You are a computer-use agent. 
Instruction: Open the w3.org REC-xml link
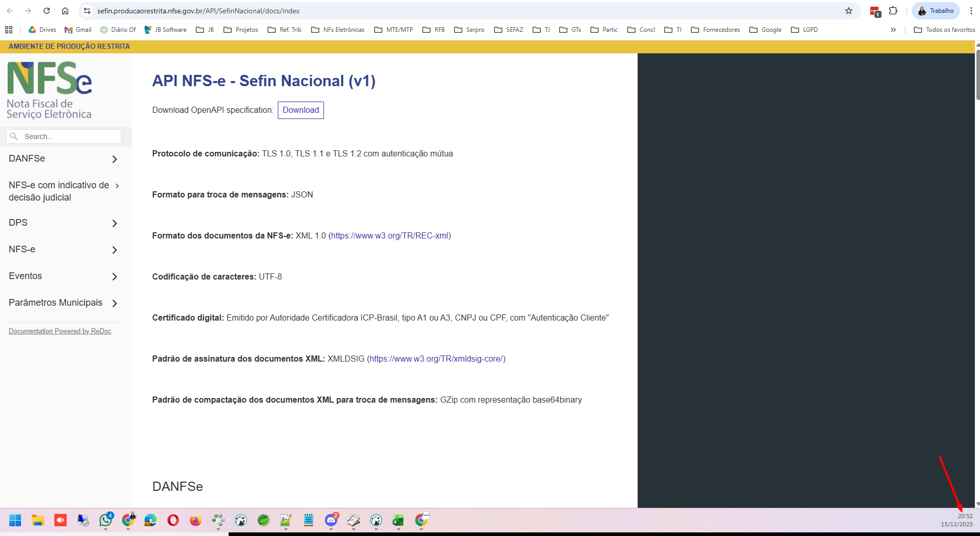click(x=390, y=236)
